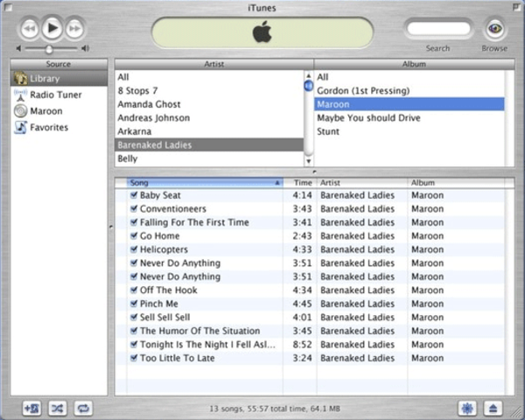
Task: Select Andreas Johnson artist
Action: pyautogui.click(x=209, y=118)
